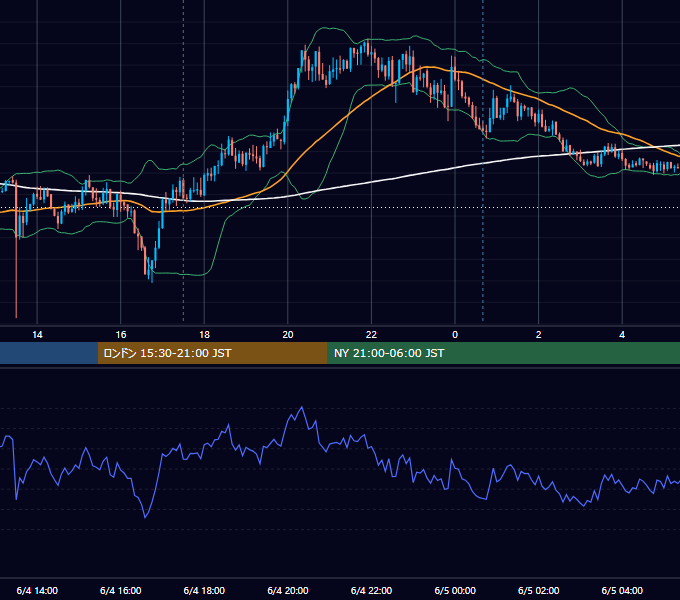This screenshot has height=600, width=680.
Task: Click the 6/5 02:00 timestamp label
Action: tap(539, 590)
